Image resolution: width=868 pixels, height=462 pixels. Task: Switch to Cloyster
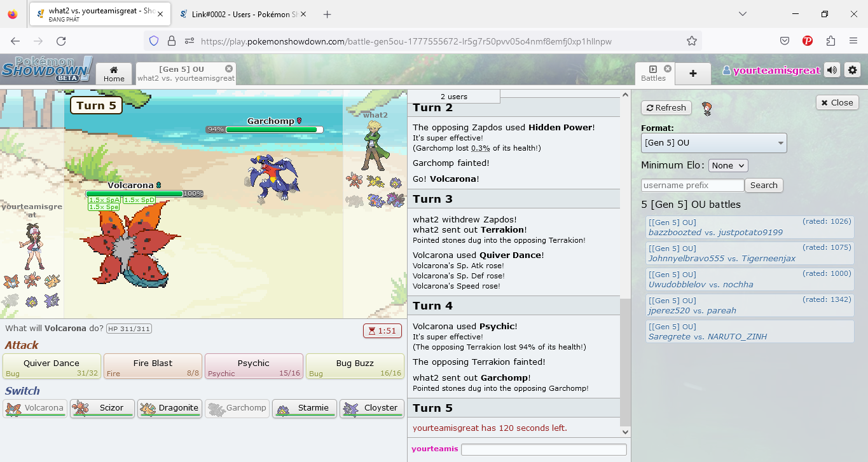click(x=372, y=408)
